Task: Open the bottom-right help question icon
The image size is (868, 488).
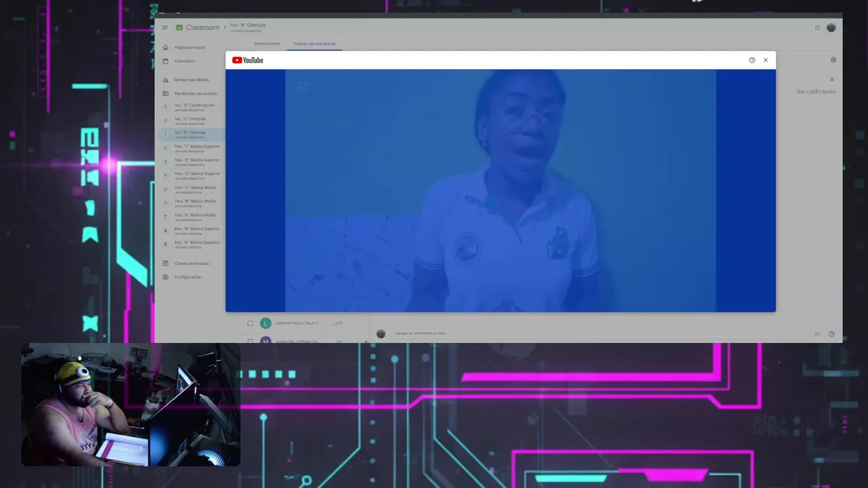Action: (x=832, y=333)
